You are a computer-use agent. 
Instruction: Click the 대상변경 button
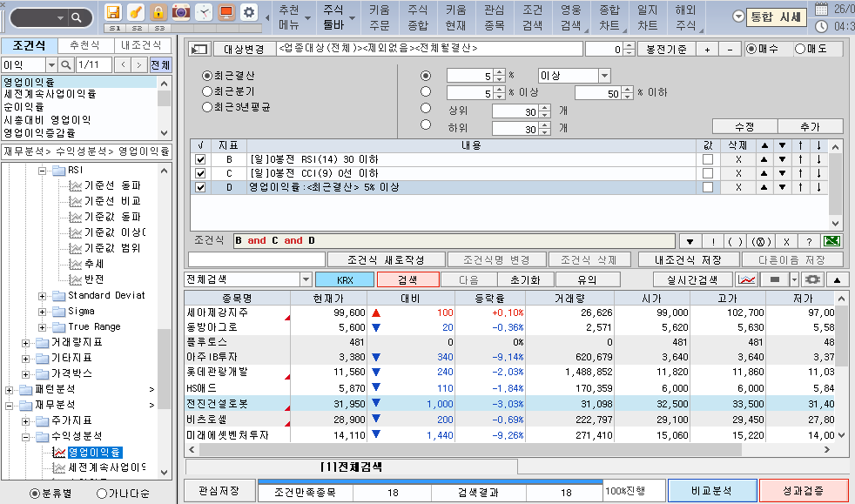pos(244,50)
